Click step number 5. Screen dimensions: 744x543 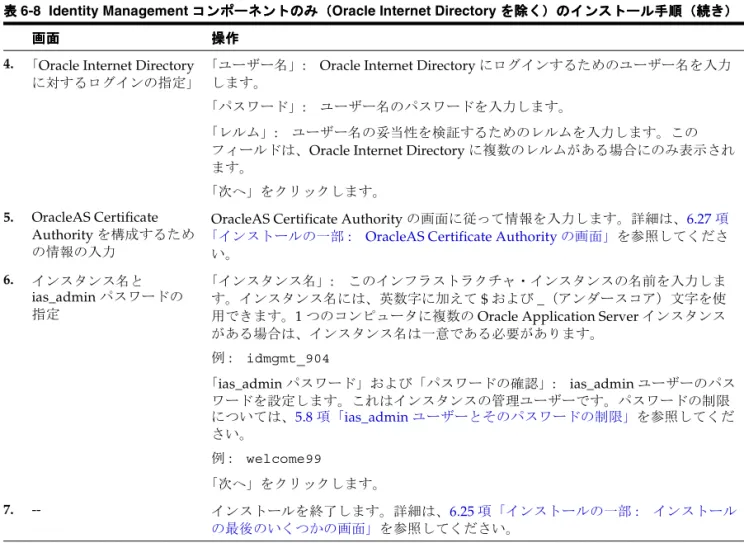point(9,217)
